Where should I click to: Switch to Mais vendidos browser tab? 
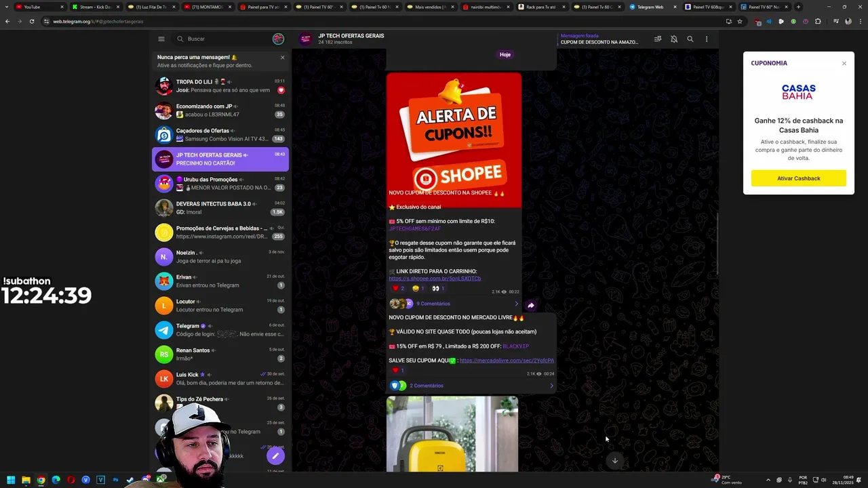tap(430, 7)
